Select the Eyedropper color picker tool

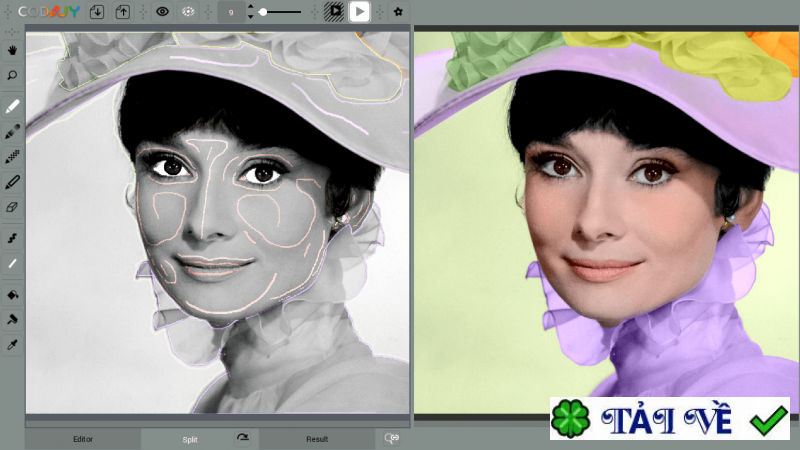[12, 345]
